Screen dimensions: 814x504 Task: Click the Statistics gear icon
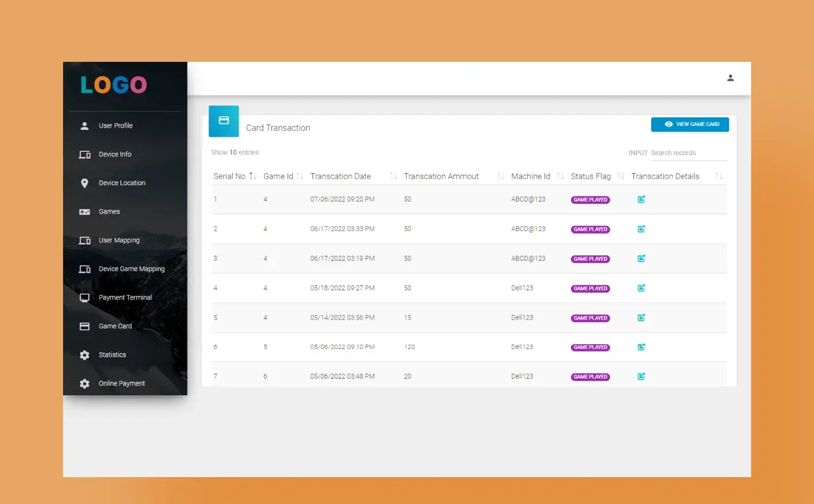coord(84,355)
